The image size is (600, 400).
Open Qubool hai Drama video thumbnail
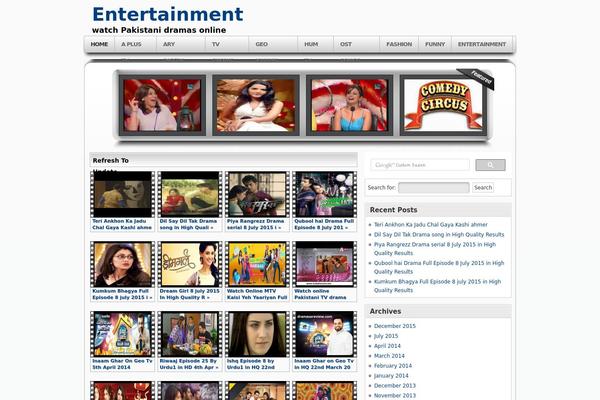[324, 194]
